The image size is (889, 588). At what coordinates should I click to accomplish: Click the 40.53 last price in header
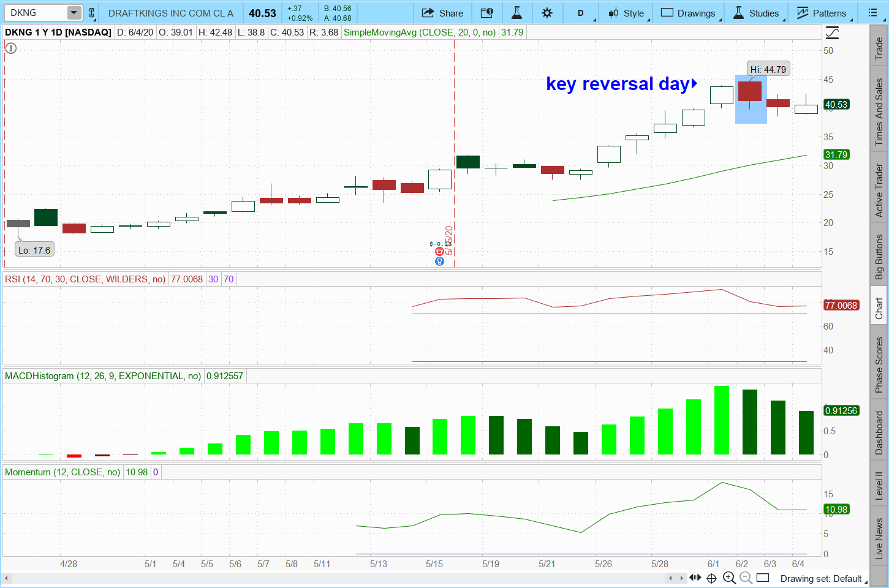click(x=262, y=13)
